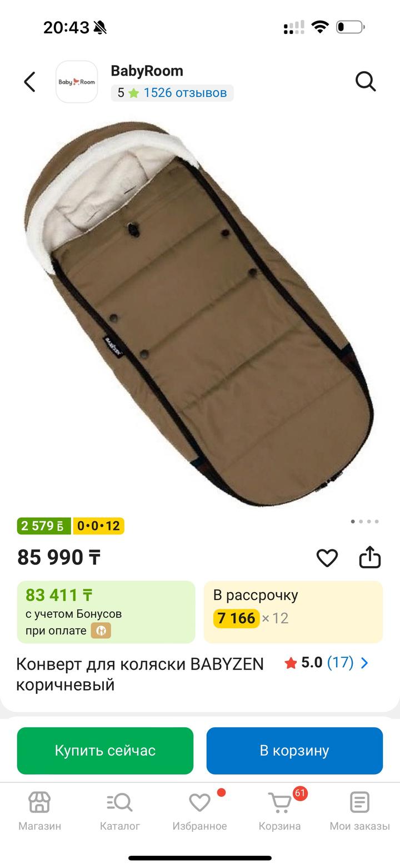Open Корзина cart with 61 items
This screenshot has height=868, width=400.
tap(280, 811)
